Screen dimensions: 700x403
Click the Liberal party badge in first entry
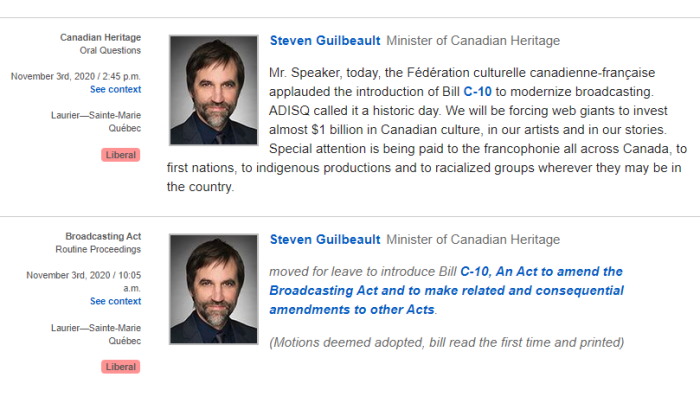(x=121, y=155)
